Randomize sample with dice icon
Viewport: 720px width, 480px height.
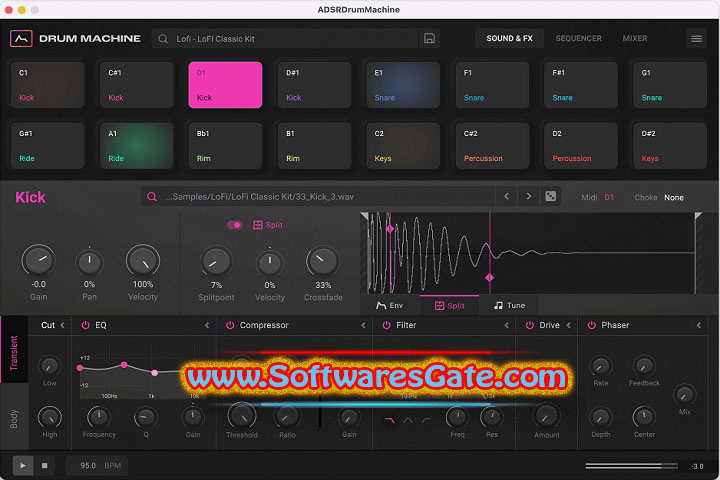click(x=550, y=197)
